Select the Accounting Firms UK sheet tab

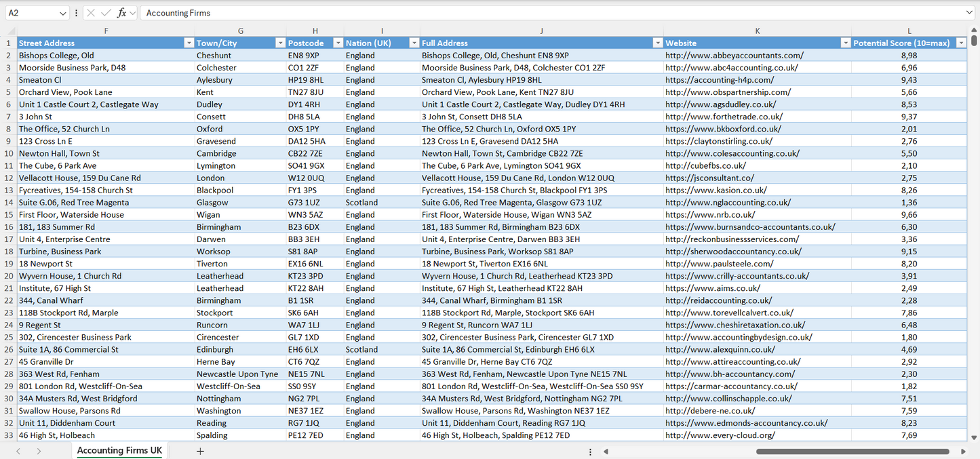(x=119, y=450)
